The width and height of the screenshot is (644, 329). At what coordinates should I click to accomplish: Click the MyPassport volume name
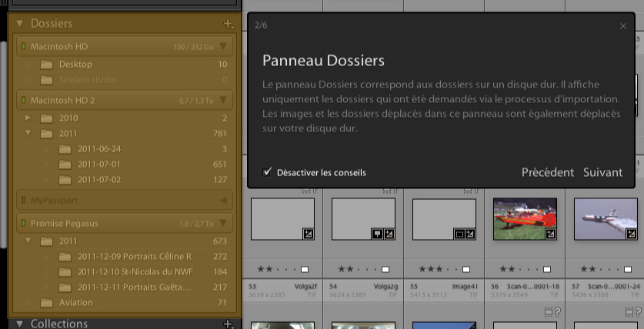[54, 201]
